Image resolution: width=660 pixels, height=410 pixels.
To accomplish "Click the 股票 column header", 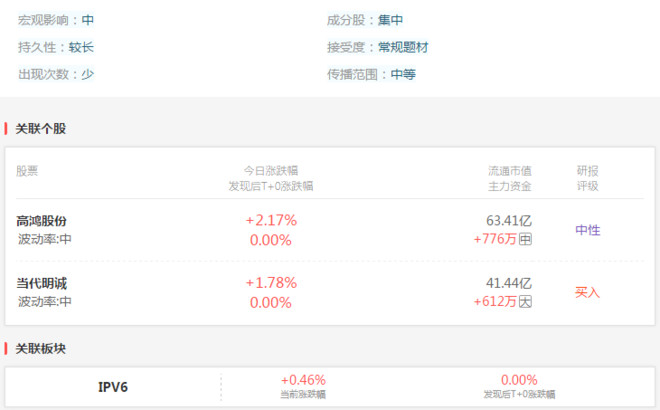I will point(27,170).
